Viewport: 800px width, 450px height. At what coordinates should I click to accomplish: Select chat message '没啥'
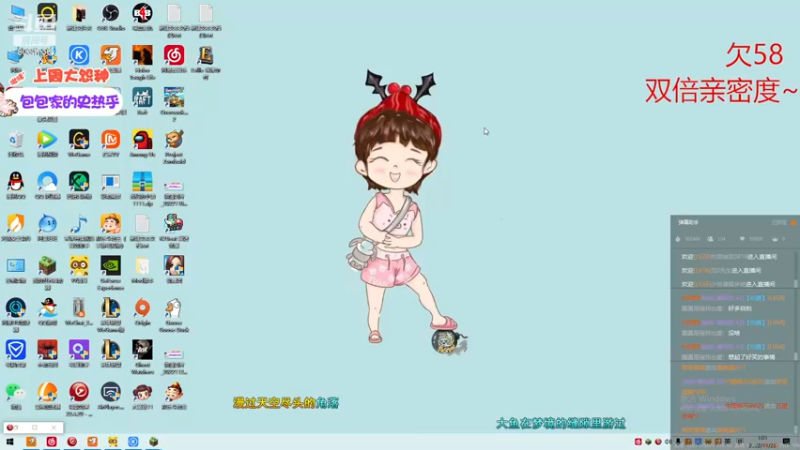[734, 333]
